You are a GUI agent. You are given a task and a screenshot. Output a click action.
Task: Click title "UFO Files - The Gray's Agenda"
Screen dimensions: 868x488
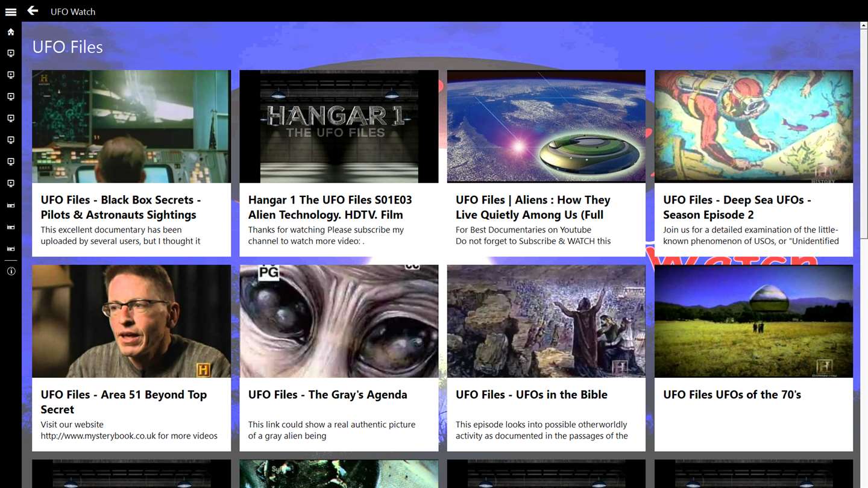coord(327,395)
